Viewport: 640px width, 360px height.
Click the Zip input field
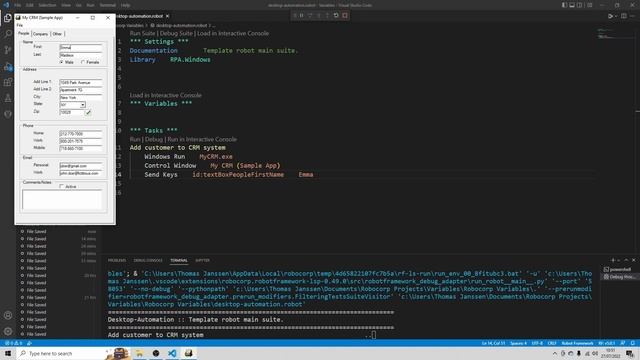(71, 112)
